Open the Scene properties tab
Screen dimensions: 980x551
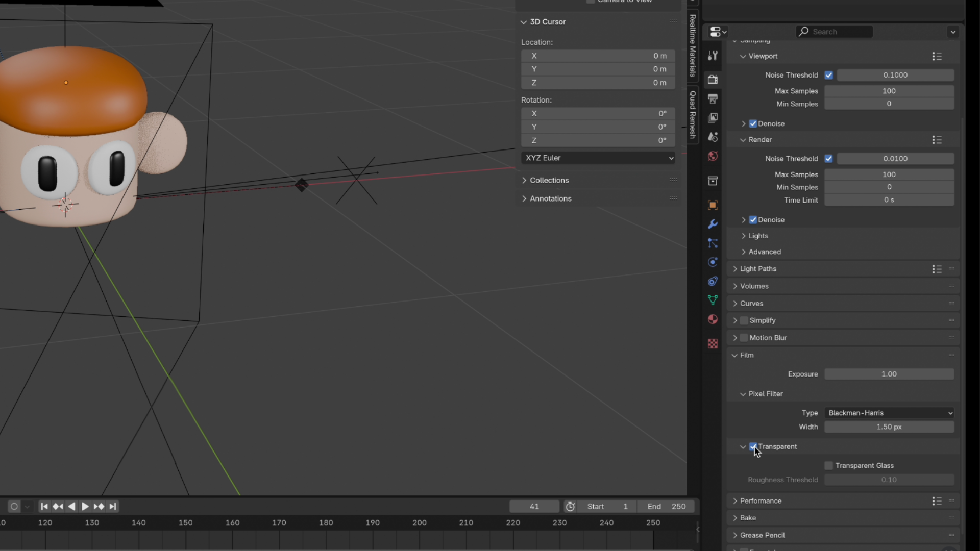[713, 137]
